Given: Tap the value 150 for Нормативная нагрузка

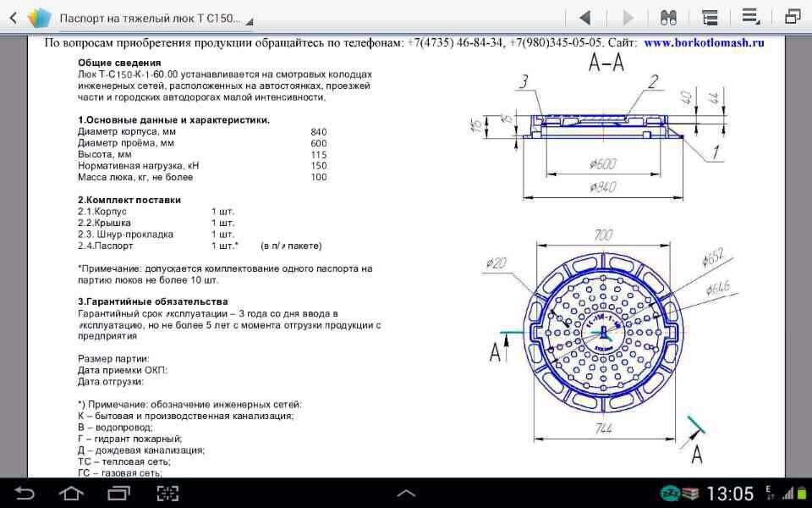Looking at the screenshot, I should (319, 166).
